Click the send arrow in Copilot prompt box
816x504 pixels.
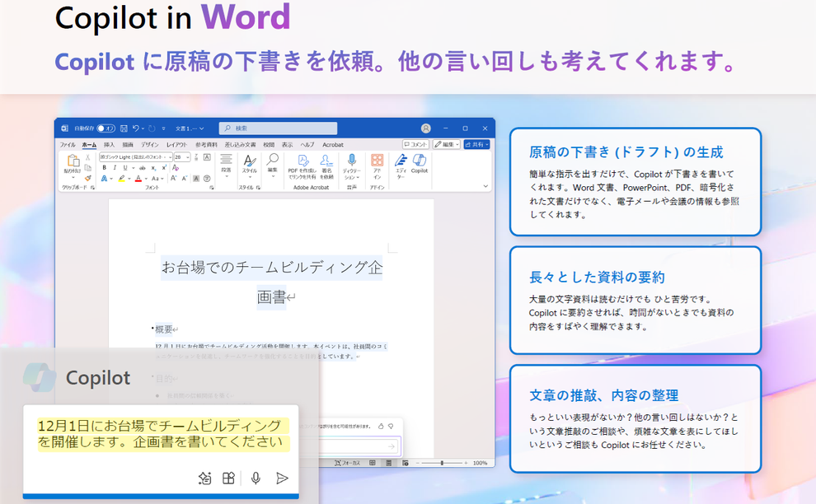(282, 478)
